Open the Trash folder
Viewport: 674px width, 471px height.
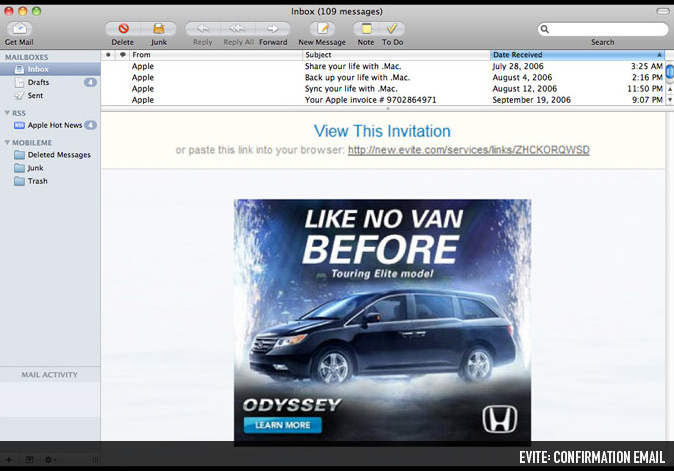50,181
